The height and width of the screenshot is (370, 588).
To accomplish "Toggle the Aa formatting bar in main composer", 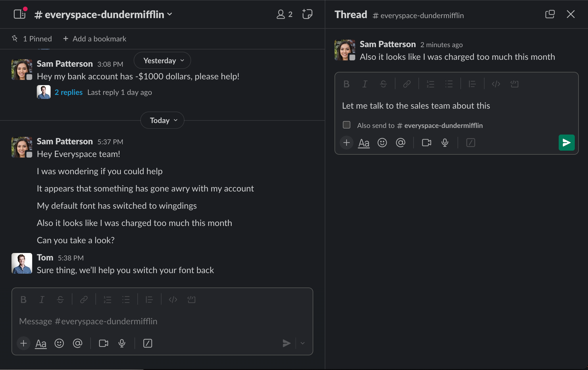I will [x=41, y=343].
